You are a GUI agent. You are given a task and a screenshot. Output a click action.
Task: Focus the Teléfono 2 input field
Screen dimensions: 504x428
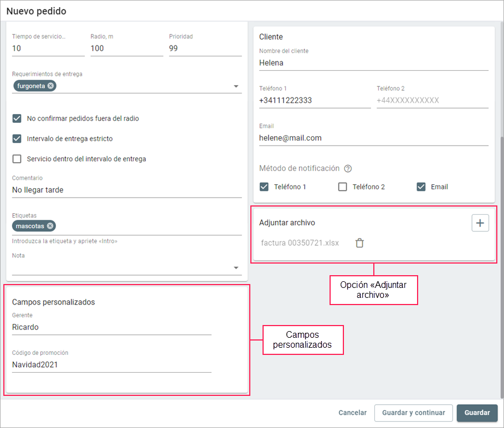[432, 101]
